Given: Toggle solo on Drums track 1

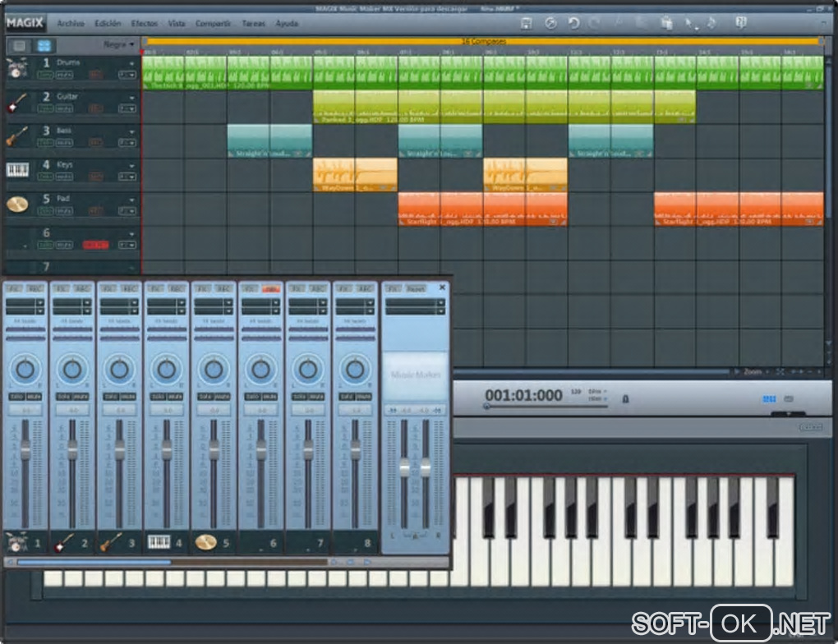Looking at the screenshot, I should pos(45,75).
